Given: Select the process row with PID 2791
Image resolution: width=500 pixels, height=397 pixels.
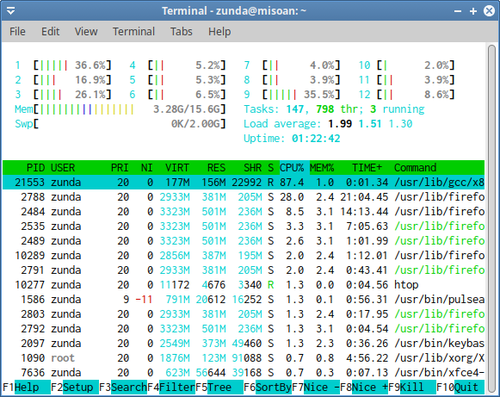Looking at the screenshot, I should coord(243,270).
